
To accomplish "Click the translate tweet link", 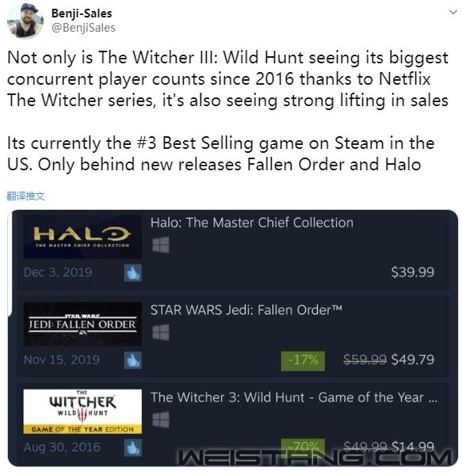I will point(25,196).
